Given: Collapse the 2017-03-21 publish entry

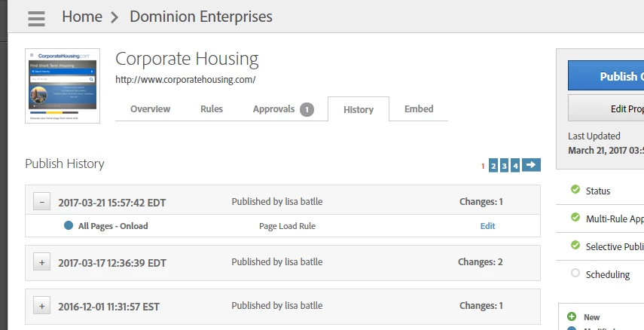Looking at the screenshot, I should tap(42, 201).
